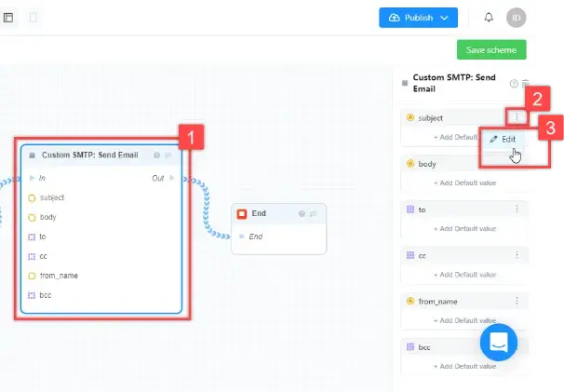Open three-dot menu for to field
This screenshot has height=392, width=564.
(517, 210)
